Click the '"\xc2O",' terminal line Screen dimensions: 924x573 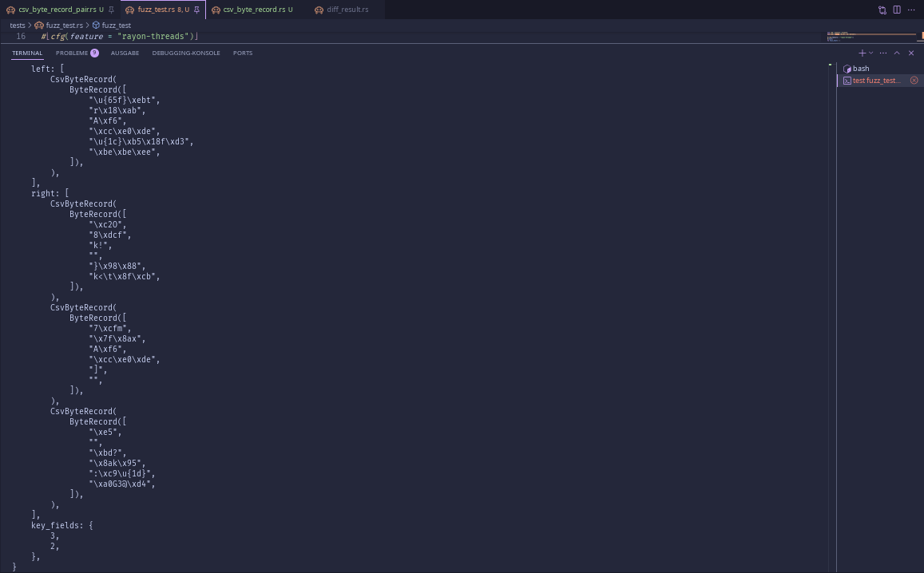pos(108,224)
